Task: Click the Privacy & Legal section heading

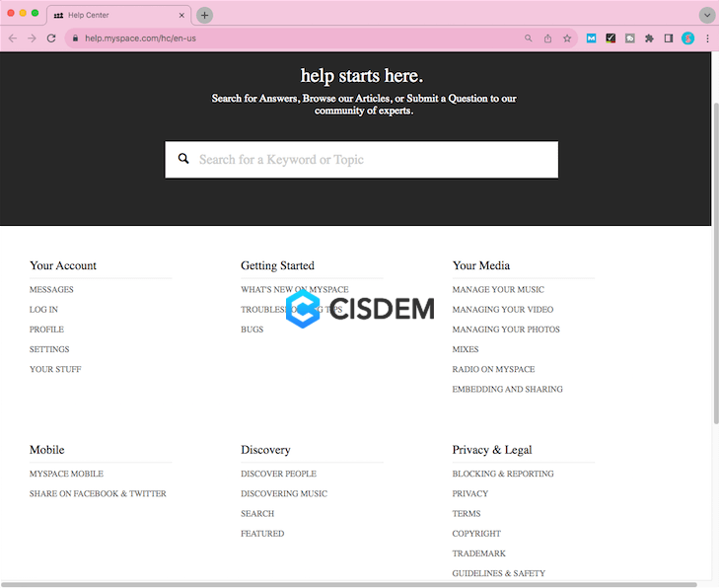Action: (492, 450)
